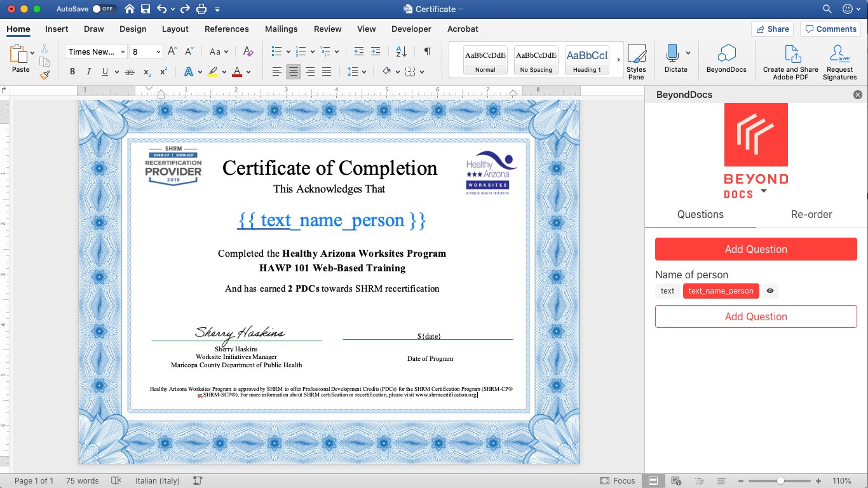Show paragraph marks with the pilcrow icon
The width and height of the screenshot is (868, 488).
click(x=428, y=51)
